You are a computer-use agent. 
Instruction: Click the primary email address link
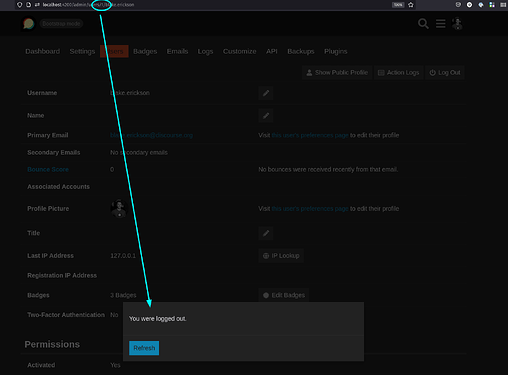[x=151, y=135]
